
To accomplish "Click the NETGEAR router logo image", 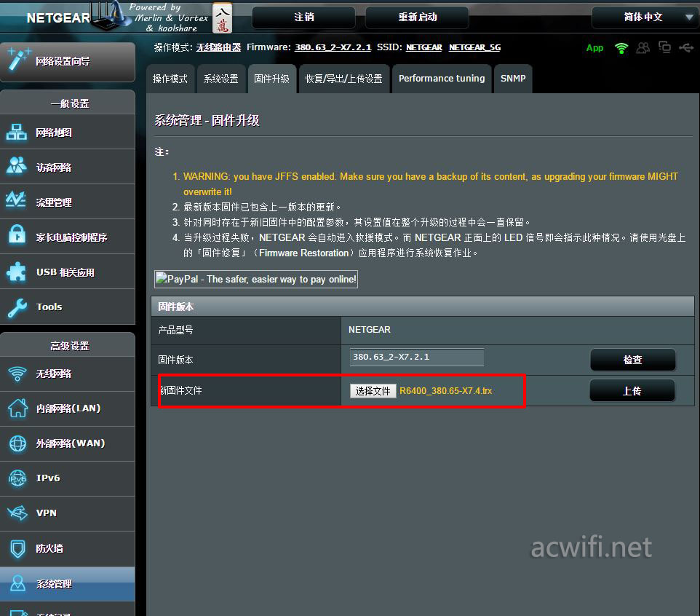I will click(x=109, y=16).
